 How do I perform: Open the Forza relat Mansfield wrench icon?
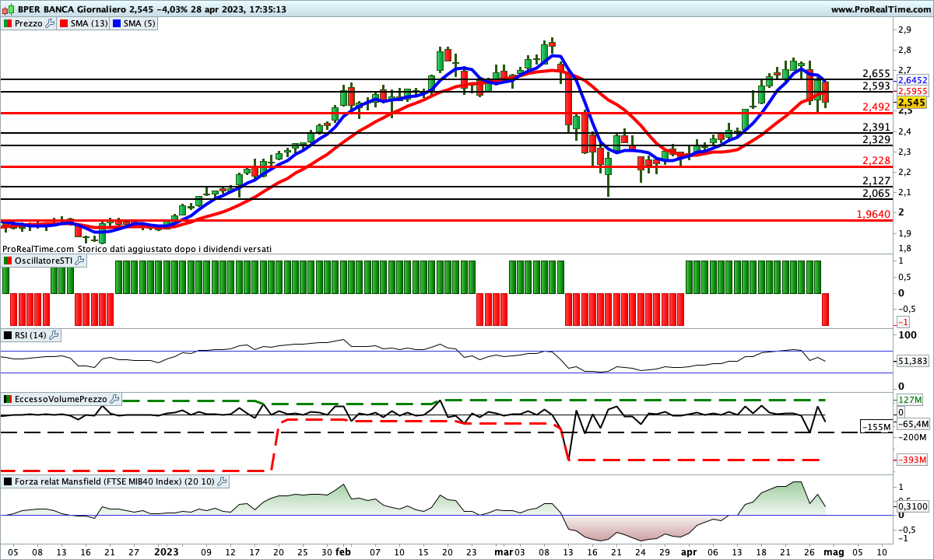222,481
